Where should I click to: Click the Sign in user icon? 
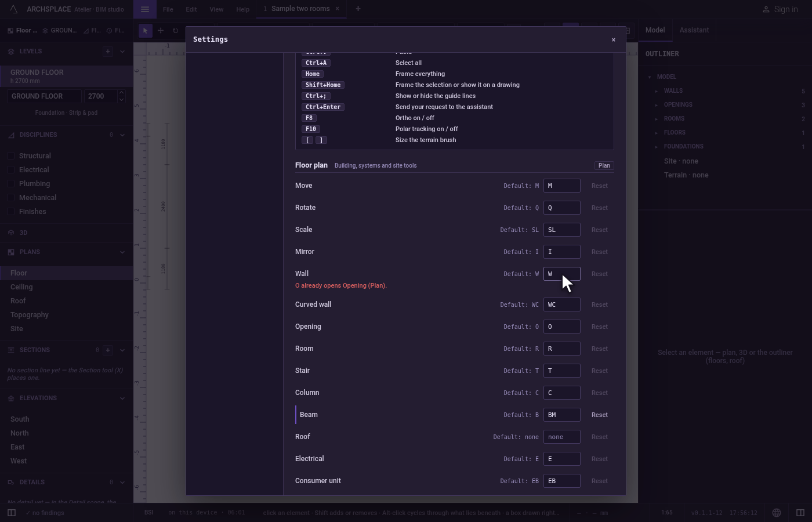point(766,9)
